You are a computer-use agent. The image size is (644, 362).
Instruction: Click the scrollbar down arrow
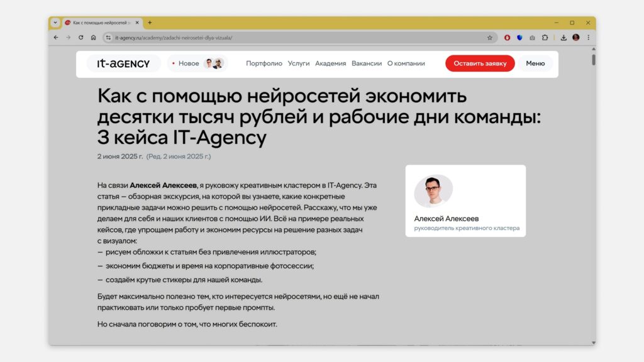[x=594, y=343]
